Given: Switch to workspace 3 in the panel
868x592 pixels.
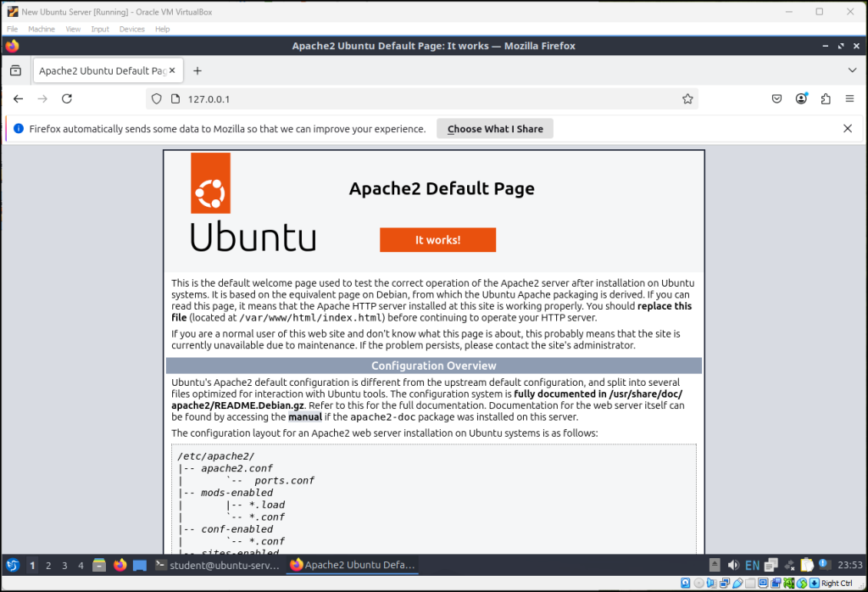Looking at the screenshot, I should point(64,565).
